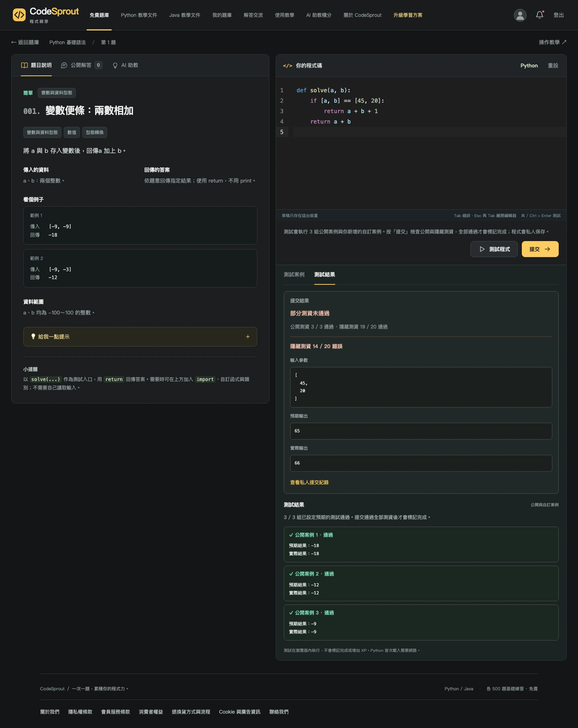Open the user profile avatar
Viewport: 578px width, 728px height.
(x=520, y=15)
